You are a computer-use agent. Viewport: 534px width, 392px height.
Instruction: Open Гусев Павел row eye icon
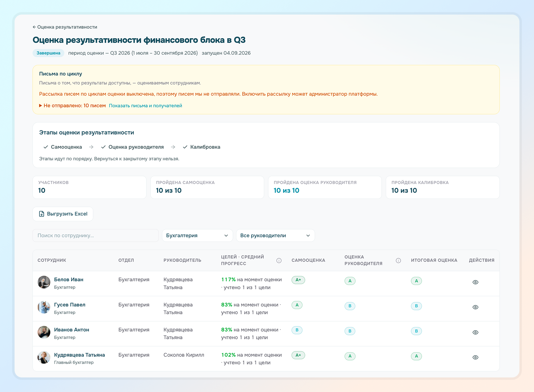(475, 307)
